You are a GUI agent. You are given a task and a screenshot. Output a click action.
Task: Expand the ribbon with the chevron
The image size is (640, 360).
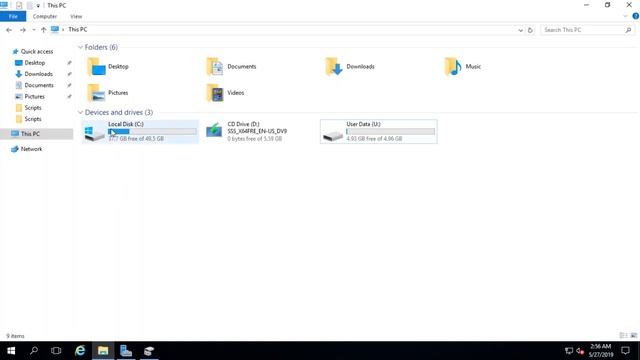[x=625, y=16]
